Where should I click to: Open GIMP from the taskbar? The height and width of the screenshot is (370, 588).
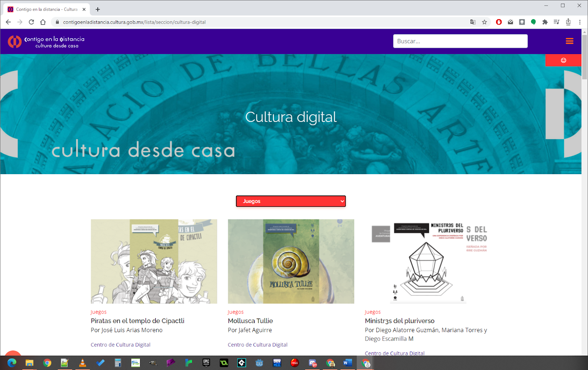point(153,363)
